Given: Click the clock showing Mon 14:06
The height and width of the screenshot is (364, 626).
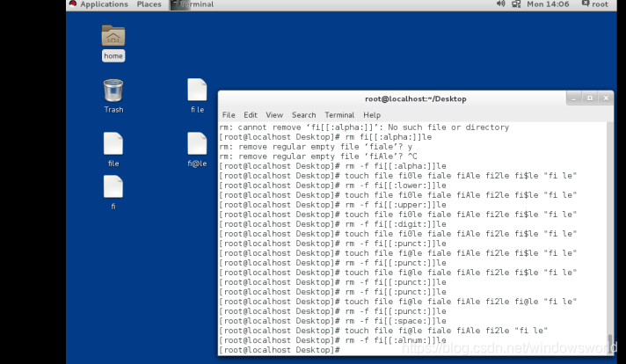Looking at the screenshot, I should 548,4.
